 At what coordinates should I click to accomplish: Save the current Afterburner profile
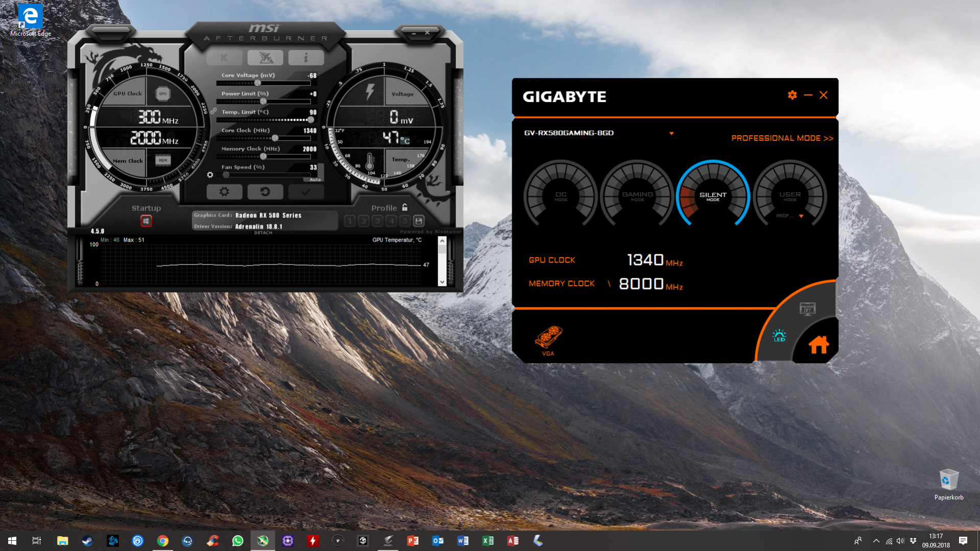[419, 221]
